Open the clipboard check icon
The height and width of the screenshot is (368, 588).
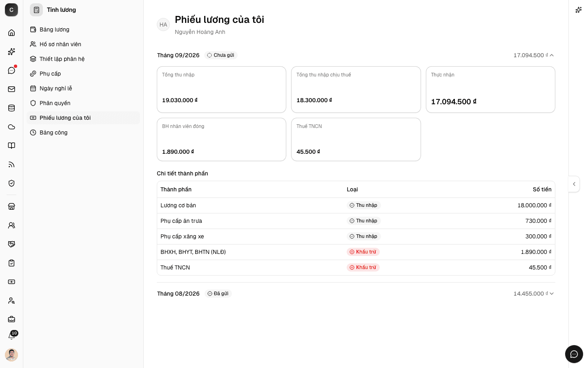(x=11, y=263)
